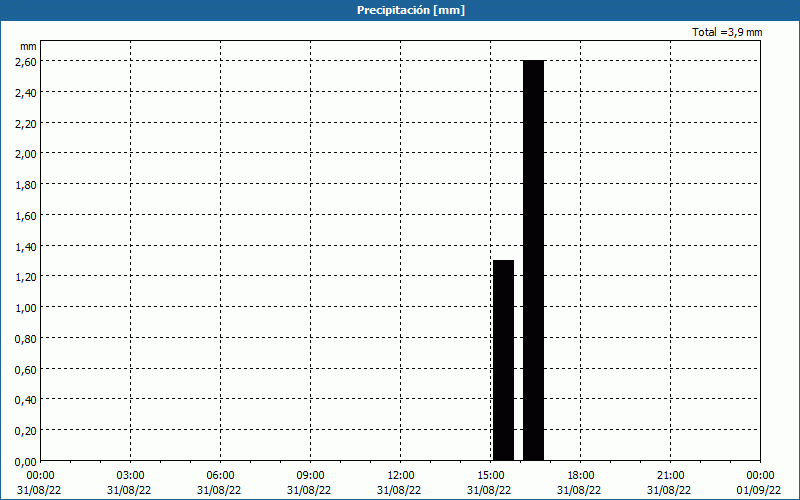Click the 03:00 time axis label

(130, 476)
